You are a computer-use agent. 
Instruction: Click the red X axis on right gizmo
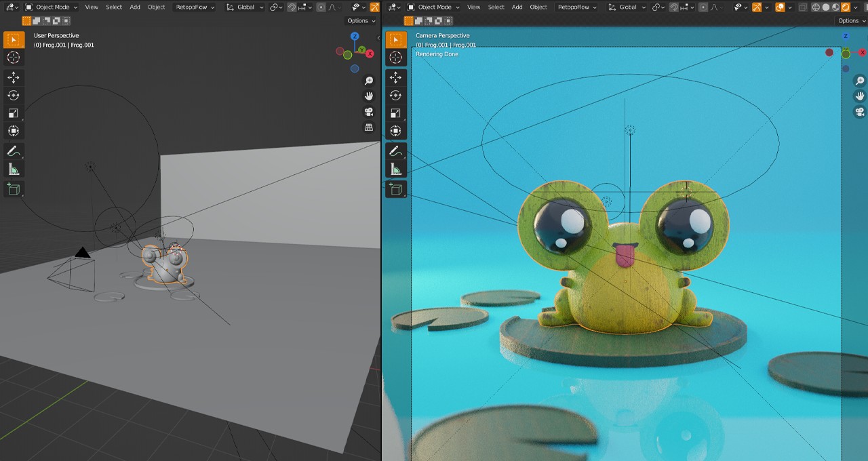[863, 53]
